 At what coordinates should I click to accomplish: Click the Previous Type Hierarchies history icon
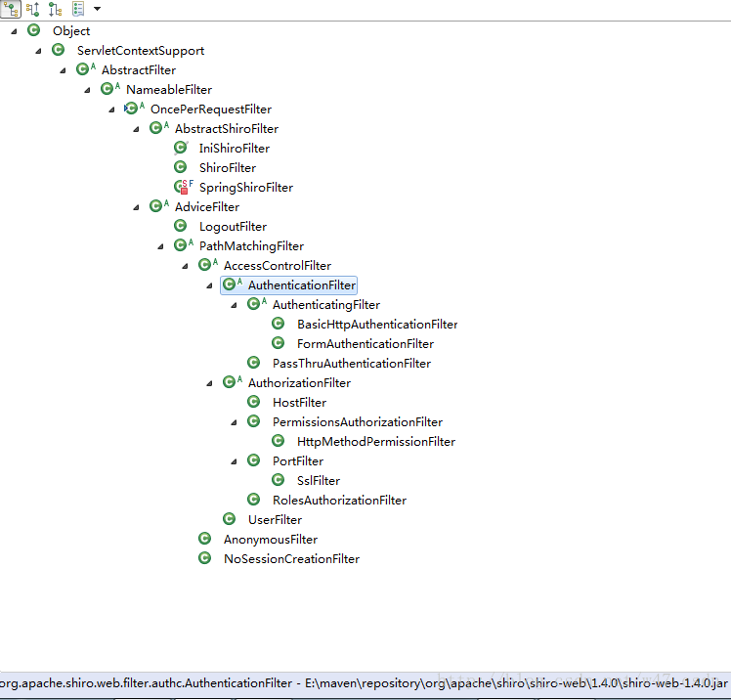tap(78, 9)
